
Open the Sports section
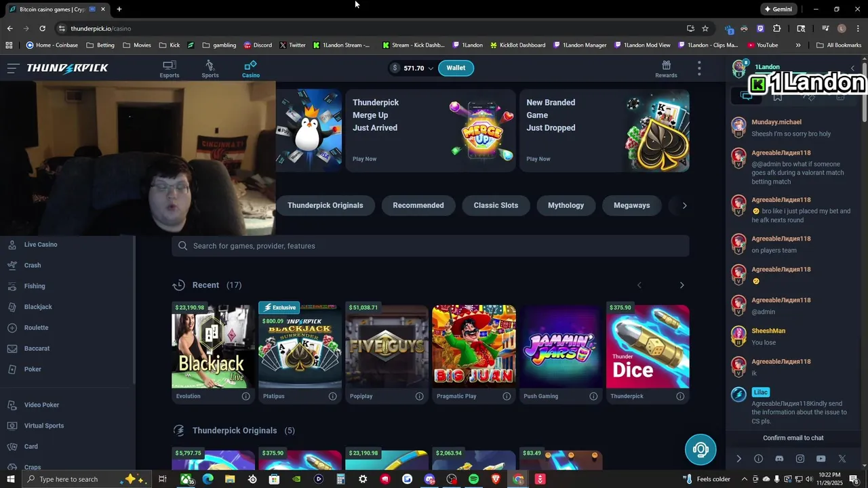click(210, 69)
